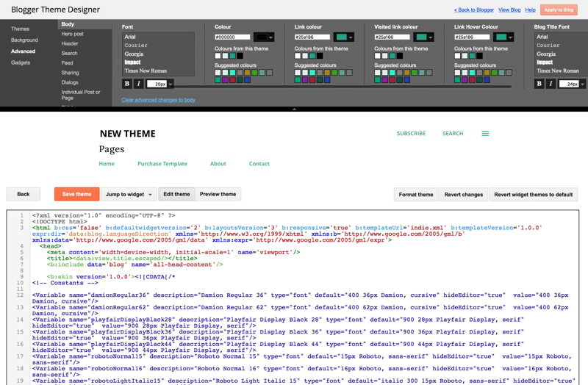588x385 pixels.
Task: Click the Visited link colour hex input field
Action: [392, 37]
